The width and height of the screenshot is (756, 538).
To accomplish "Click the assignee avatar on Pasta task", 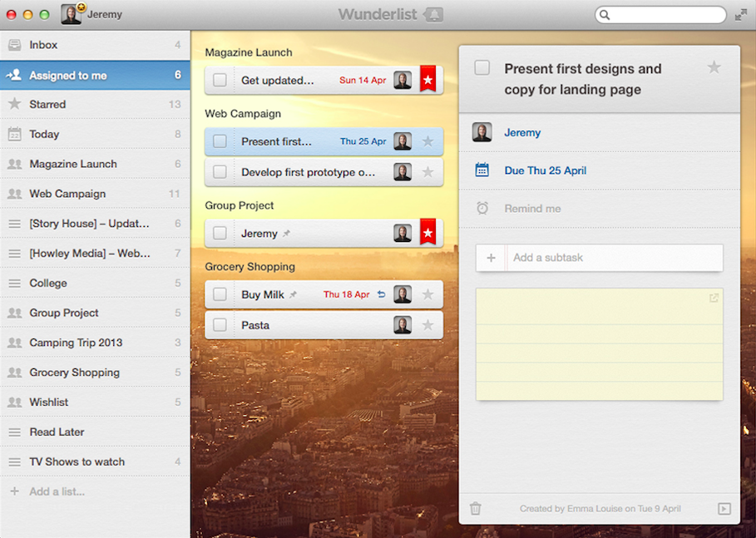I will [403, 325].
